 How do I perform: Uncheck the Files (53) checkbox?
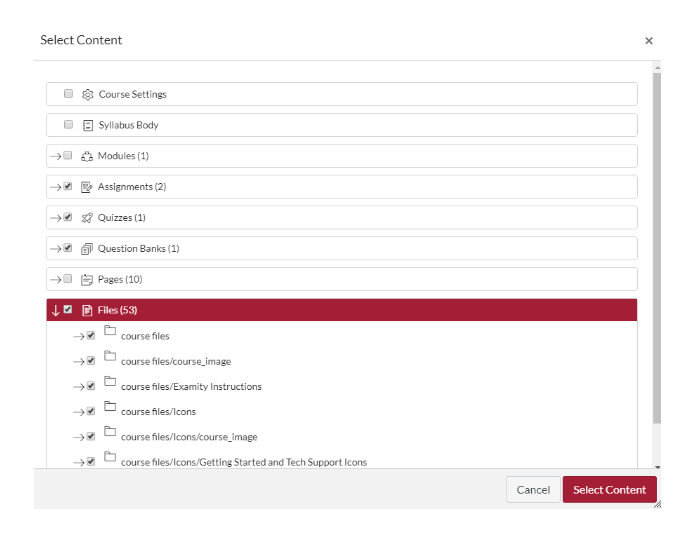pyautogui.click(x=67, y=309)
